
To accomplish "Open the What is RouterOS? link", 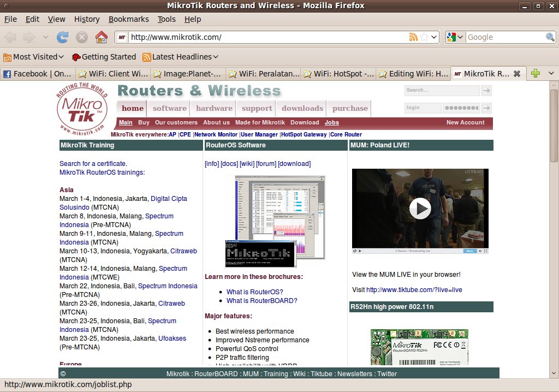I will (255, 292).
